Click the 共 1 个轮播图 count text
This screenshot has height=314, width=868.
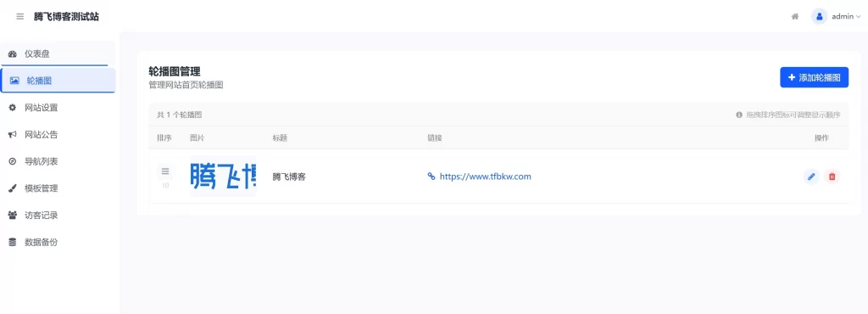(180, 115)
